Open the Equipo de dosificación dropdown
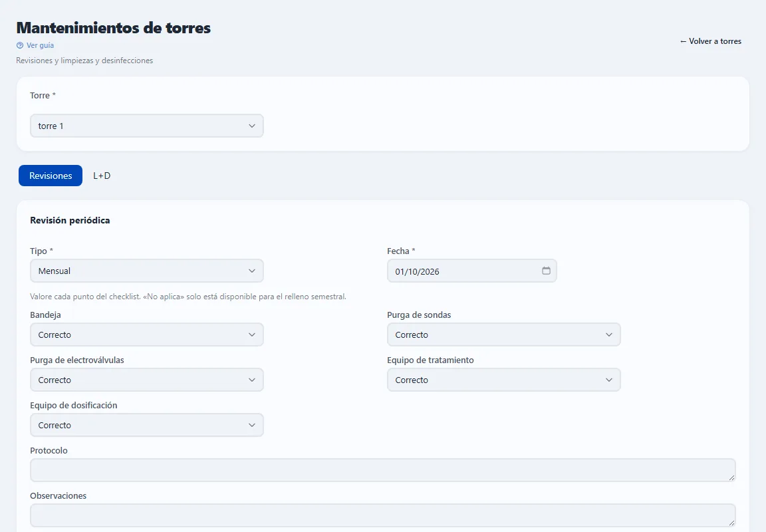The height and width of the screenshot is (532, 766). [147, 425]
